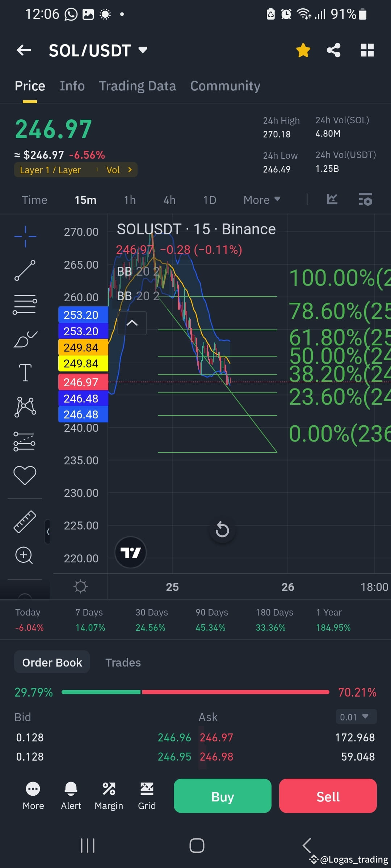Select the XABCD pattern tool
Image resolution: width=391 pixels, height=868 pixels.
(25, 407)
